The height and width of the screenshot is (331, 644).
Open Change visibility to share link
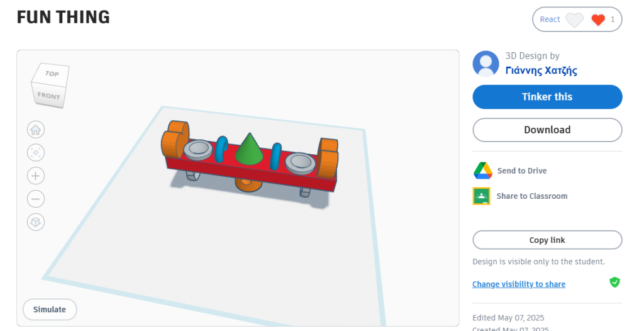click(x=519, y=284)
